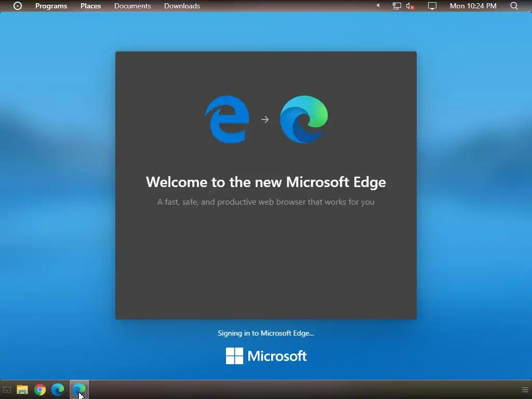Image resolution: width=532 pixels, height=399 pixels.
Task: Click the Microsoft logo below the dialog
Action: pyautogui.click(x=267, y=356)
